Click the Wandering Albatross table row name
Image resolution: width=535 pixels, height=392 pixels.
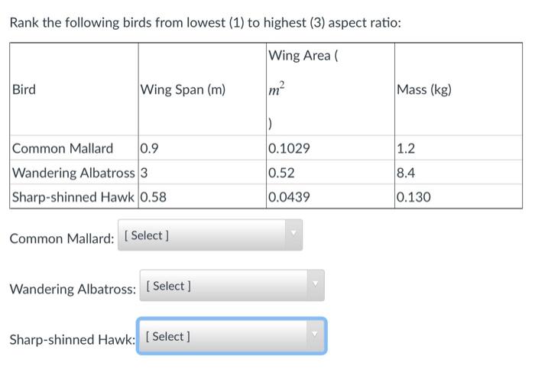pyautogui.click(x=73, y=173)
